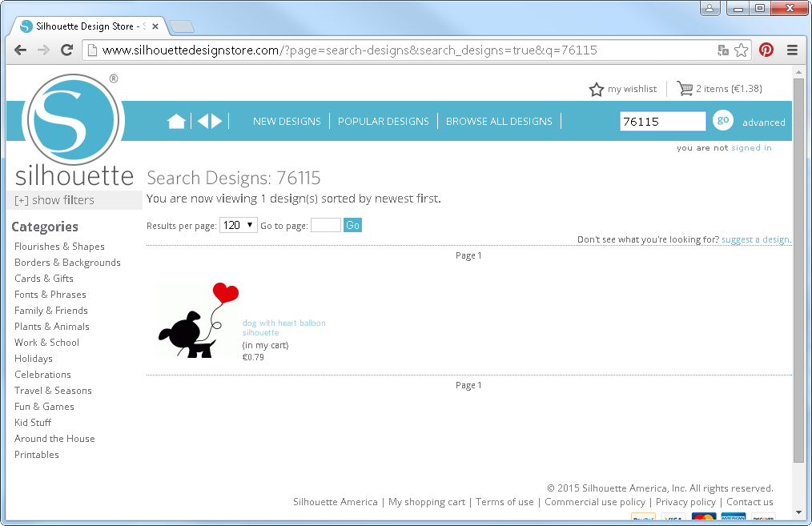Image resolution: width=812 pixels, height=526 pixels.
Task: Open Results per page dropdown
Action: point(239,226)
